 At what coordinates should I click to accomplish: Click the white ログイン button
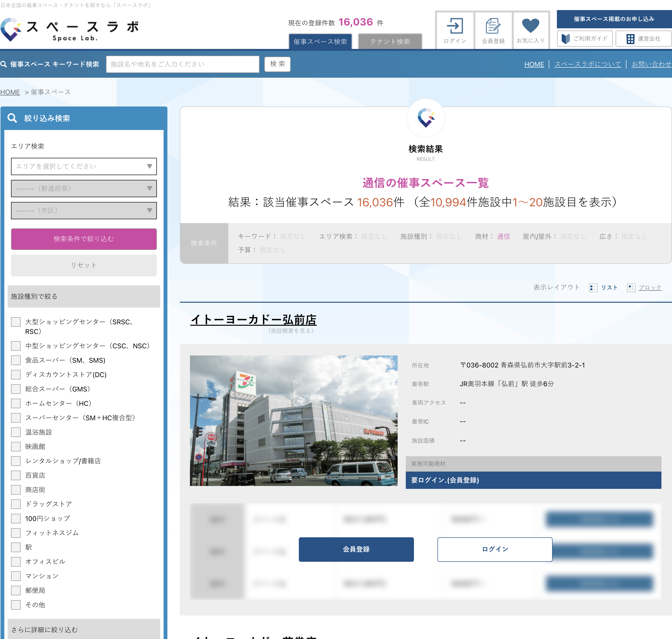coord(495,549)
